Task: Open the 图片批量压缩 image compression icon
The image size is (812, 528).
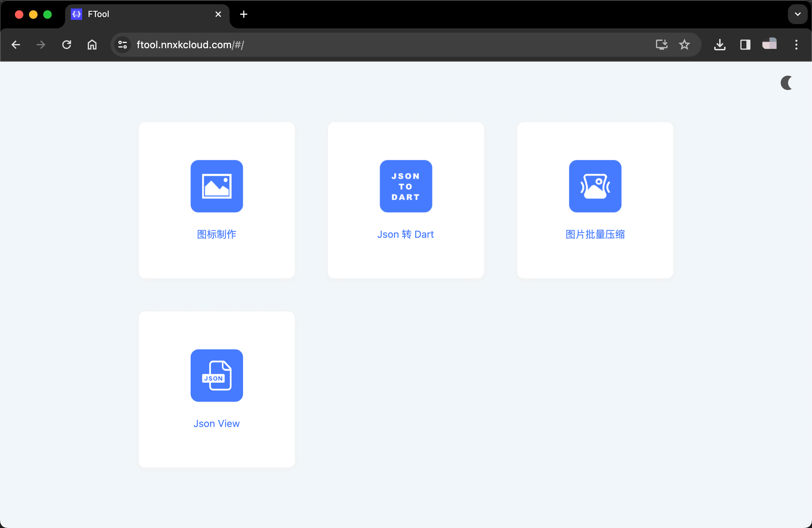Action: click(x=595, y=186)
